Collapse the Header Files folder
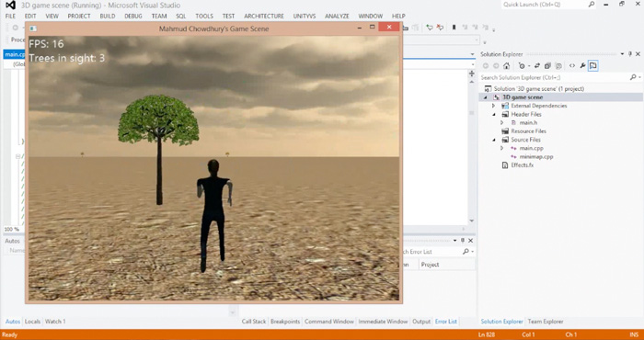Screen dimensions: 644x340 point(494,115)
